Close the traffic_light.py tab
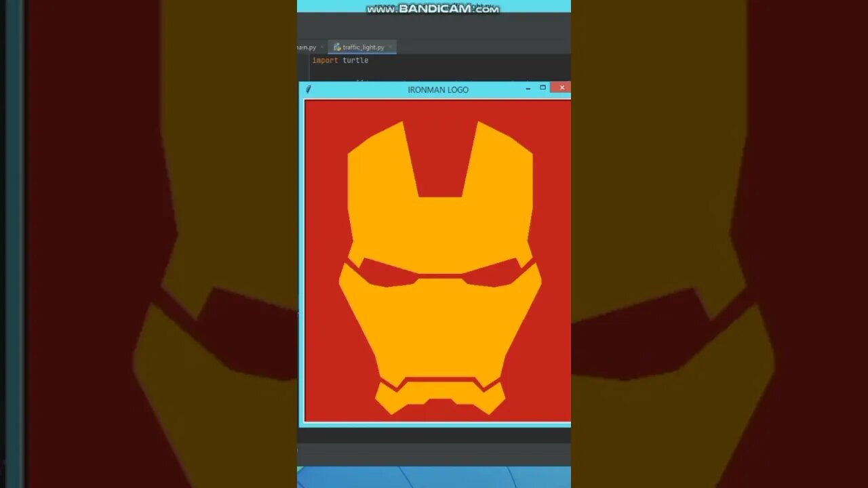868x488 pixels. tap(391, 47)
